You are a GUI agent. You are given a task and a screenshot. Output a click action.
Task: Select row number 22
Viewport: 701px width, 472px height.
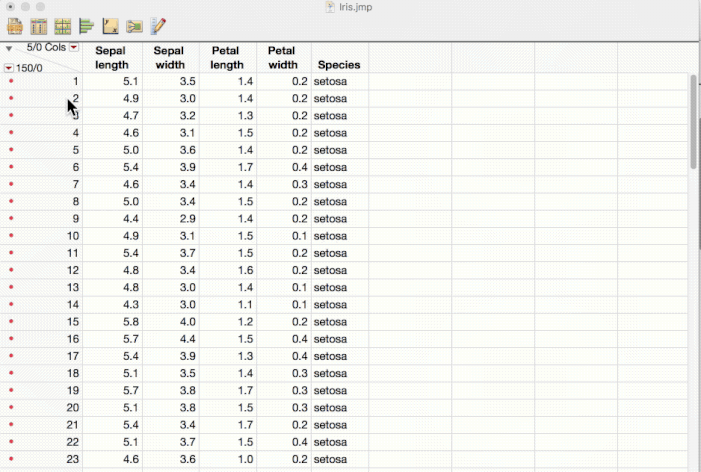72,442
